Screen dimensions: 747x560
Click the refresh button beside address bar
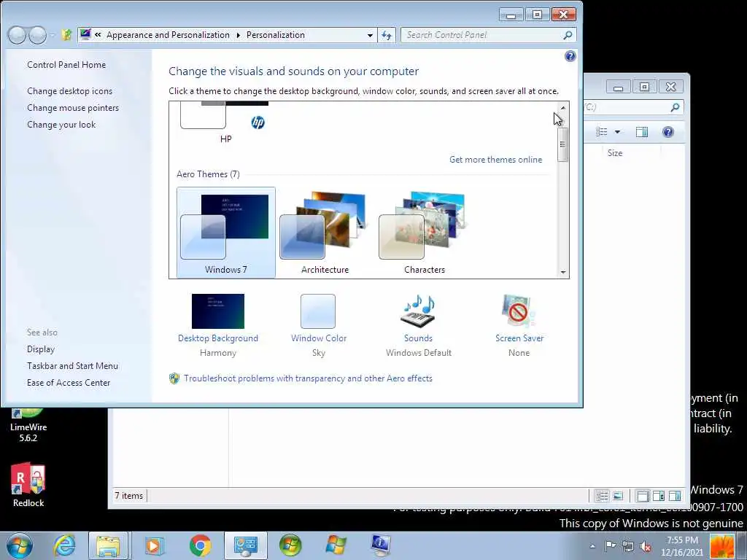(387, 35)
